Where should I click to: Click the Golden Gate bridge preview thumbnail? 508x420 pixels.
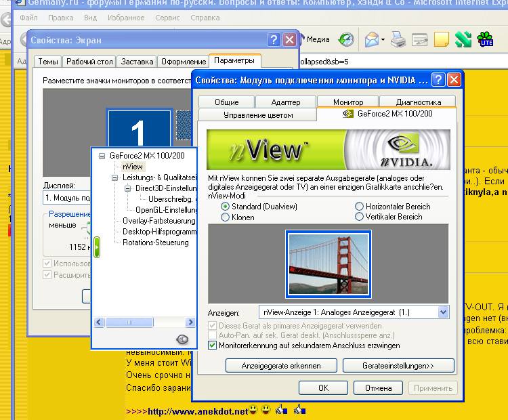(x=329, y=264)
